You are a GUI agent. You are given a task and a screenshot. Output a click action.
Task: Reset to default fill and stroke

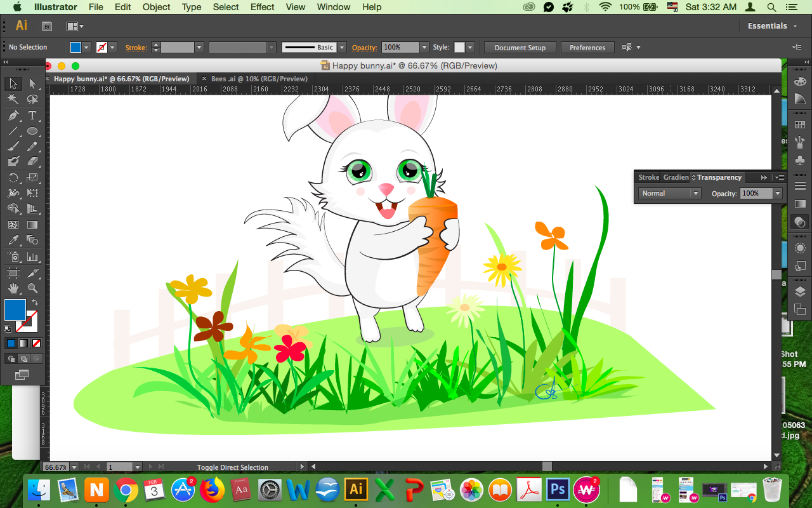[x=8, y=328]
